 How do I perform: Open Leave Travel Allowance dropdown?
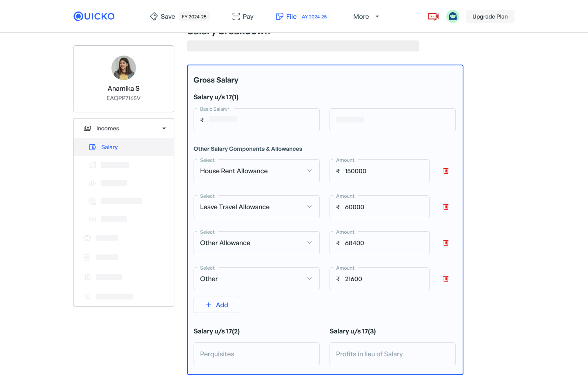point(256,207)
